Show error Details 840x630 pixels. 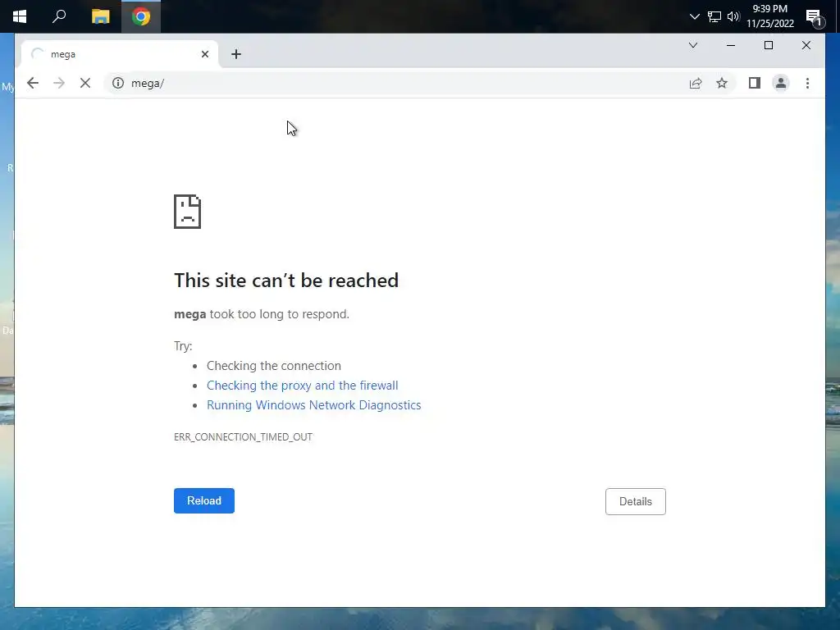tap(636, 501)
